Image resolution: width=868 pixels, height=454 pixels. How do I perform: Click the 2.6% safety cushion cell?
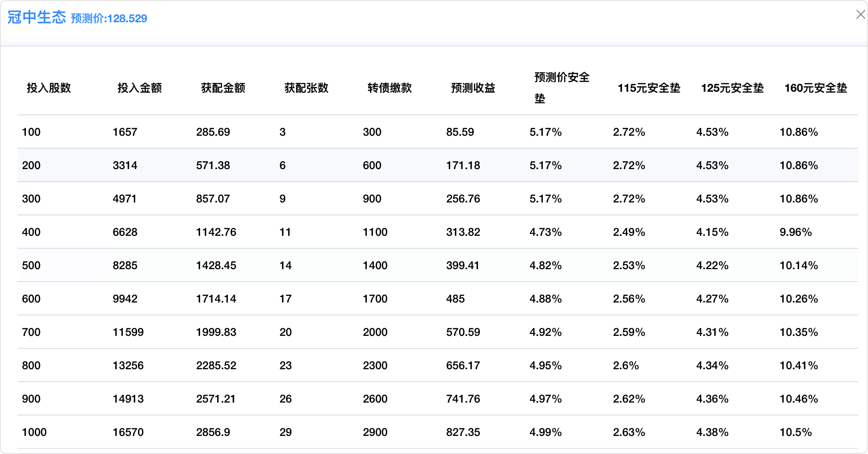click(x=626, y=366)
